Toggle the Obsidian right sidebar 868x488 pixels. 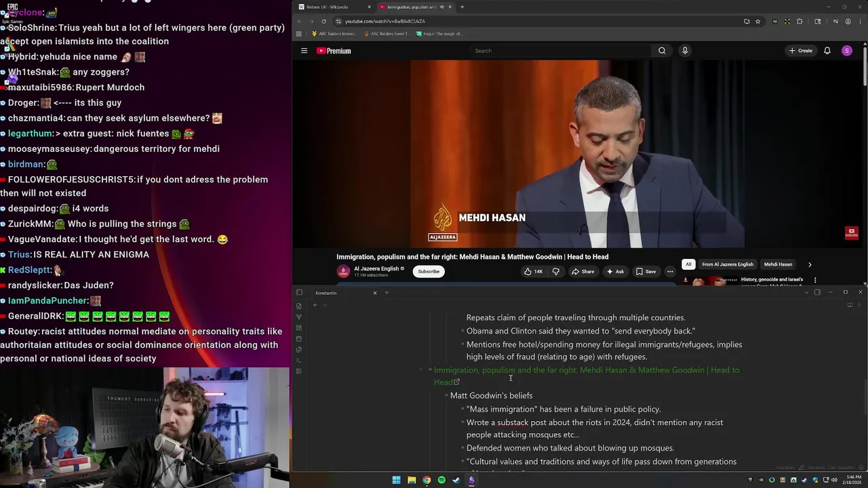tap(817, 292)
